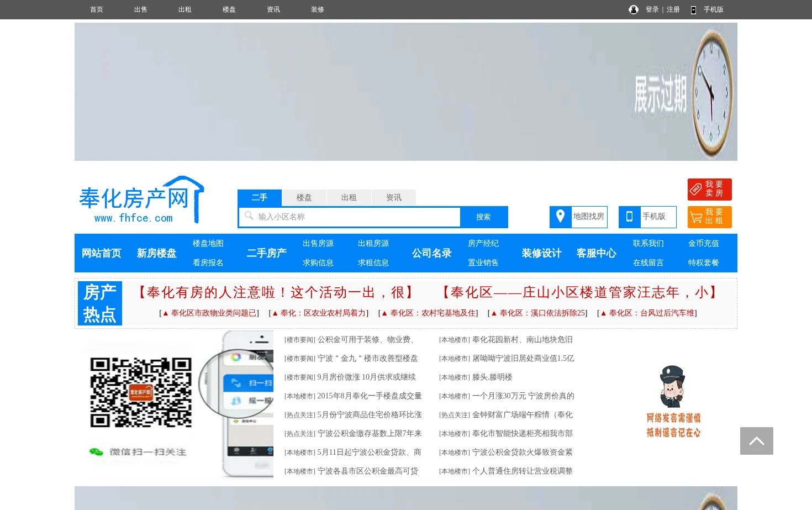Open 首页 in the top bar
Screen dimensions: 812x510
[97, 9]
